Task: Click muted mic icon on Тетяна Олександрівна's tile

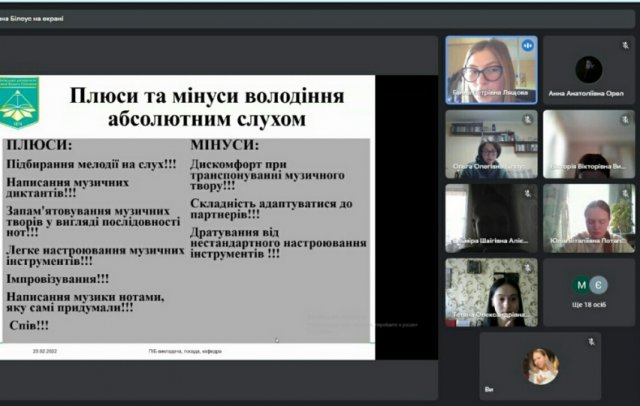Action: 528,268
